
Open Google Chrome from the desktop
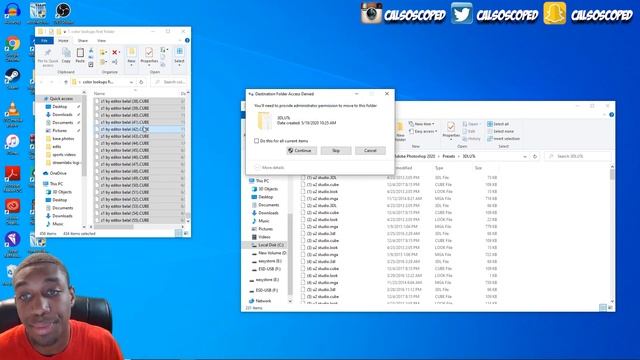tap(13, 48)
